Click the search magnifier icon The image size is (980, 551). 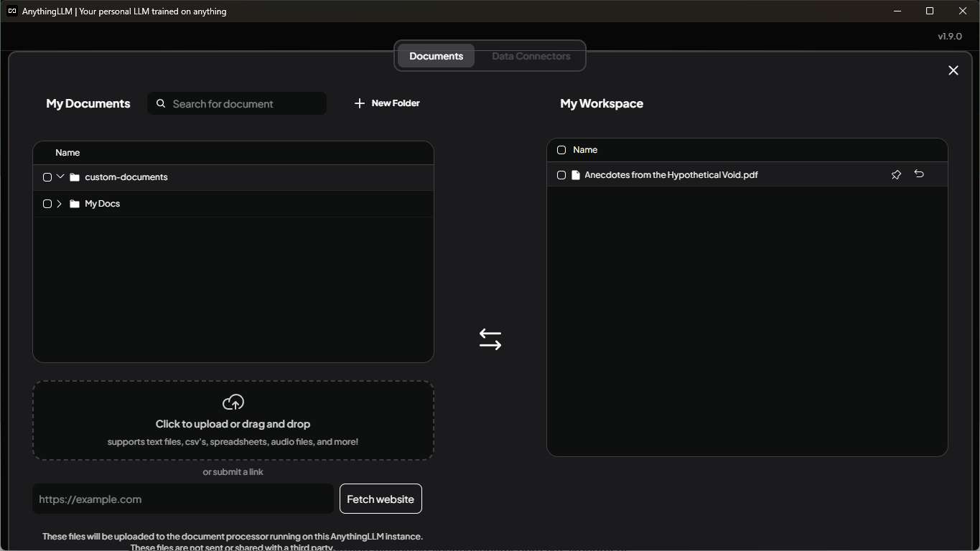click(x=161, y=103)
